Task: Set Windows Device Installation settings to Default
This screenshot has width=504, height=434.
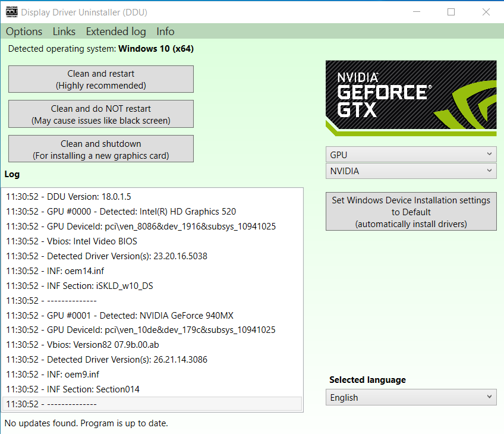Action: pyautogui.click(x=411, y=212)
